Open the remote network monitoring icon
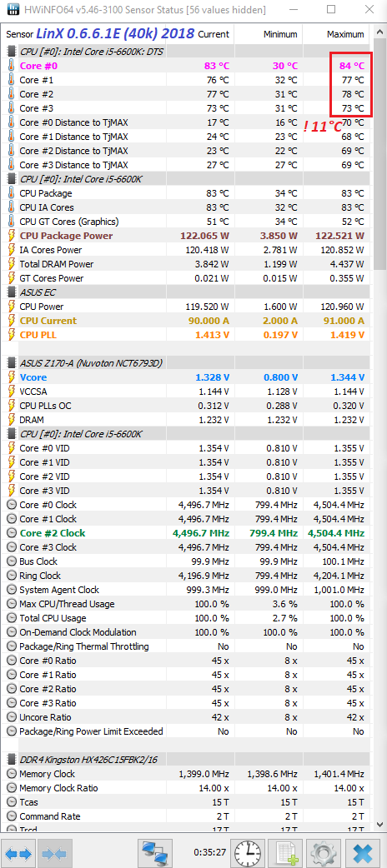 click(x=153, y=853)
